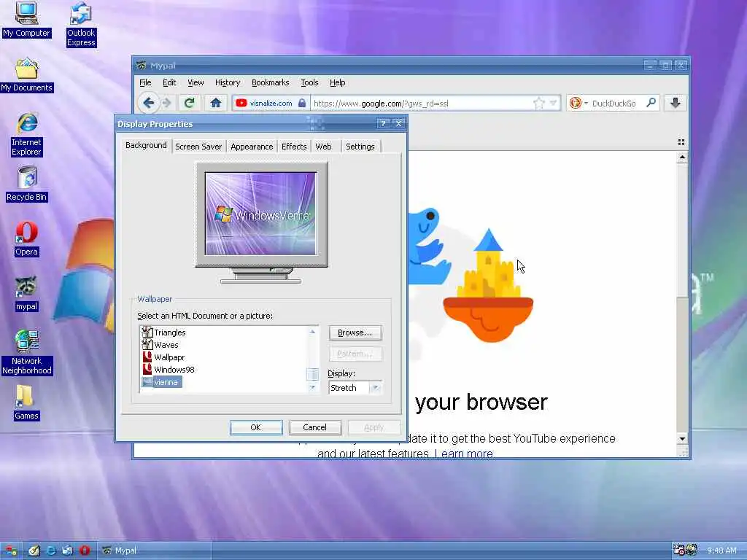The height and width of the screenshot is (560, 747).
Task: Launch Opera from quick launch bar
Action: coord(85,551)
